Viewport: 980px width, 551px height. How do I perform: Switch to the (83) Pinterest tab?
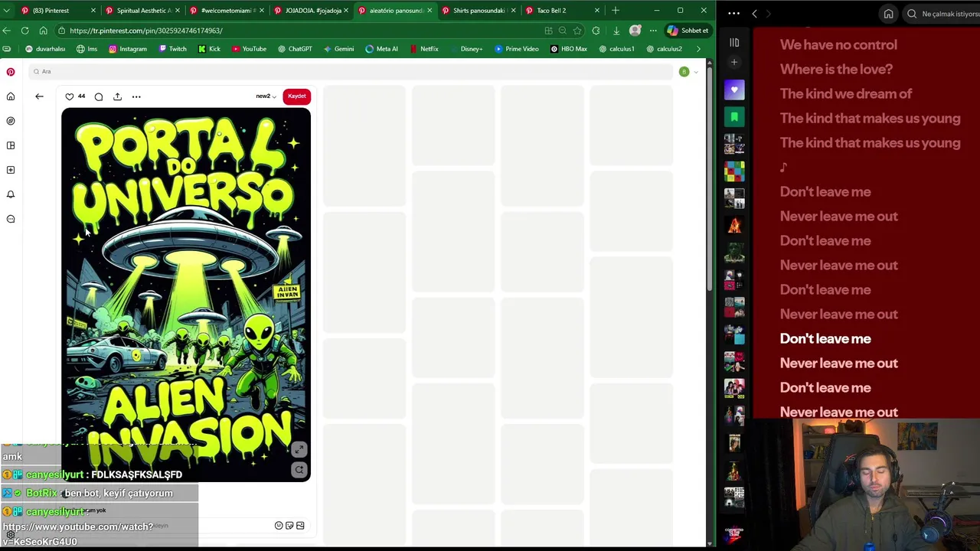coord(57,11)
